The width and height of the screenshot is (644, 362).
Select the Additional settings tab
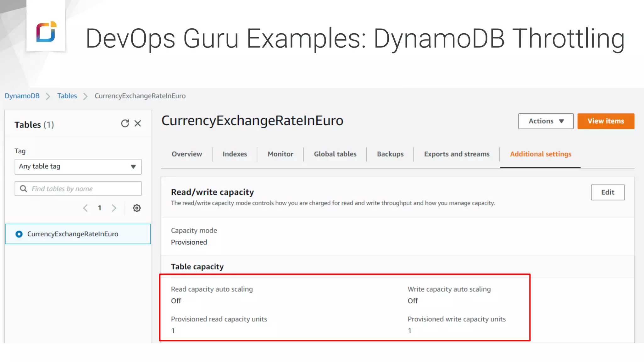pos(541,154)
